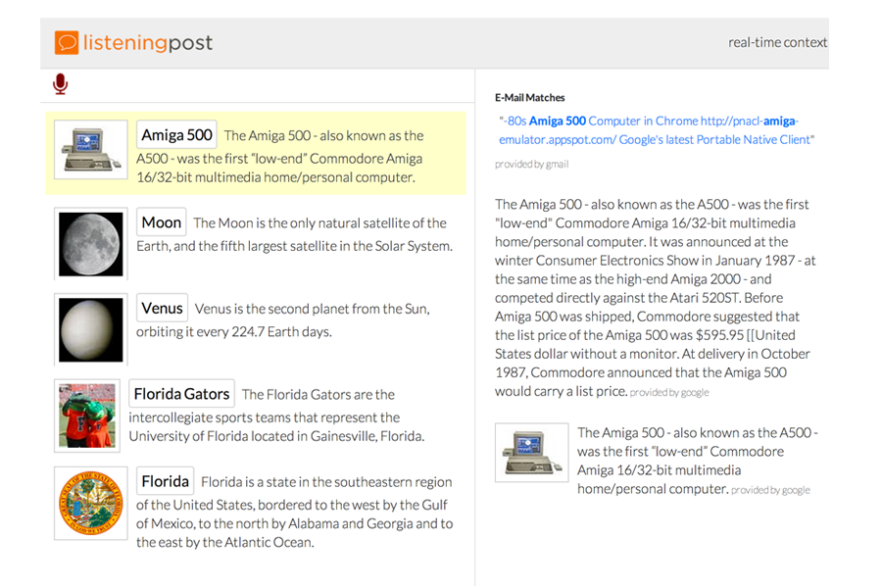Image resolution: width=882 pixels, height=588 pixels.
Task: Open the Amiga 500 computer thumbnail in results list
Action: pos(91,150)
